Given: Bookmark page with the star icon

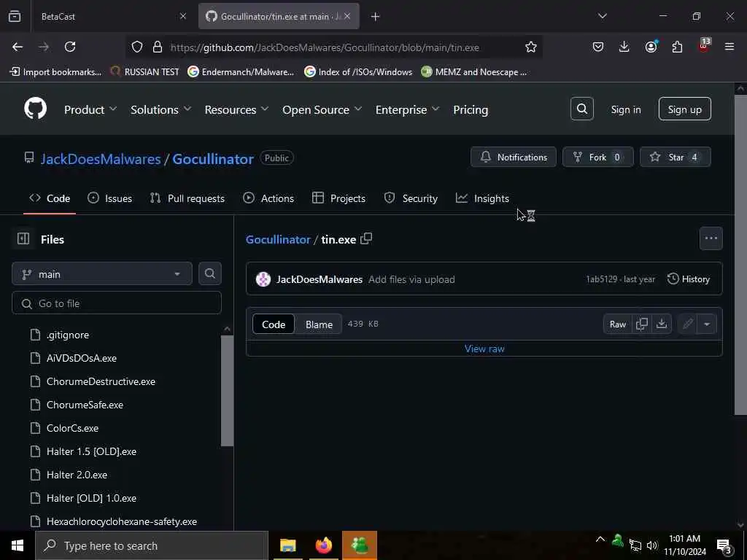Looking at the screenshot, I should tap(531, 47).
